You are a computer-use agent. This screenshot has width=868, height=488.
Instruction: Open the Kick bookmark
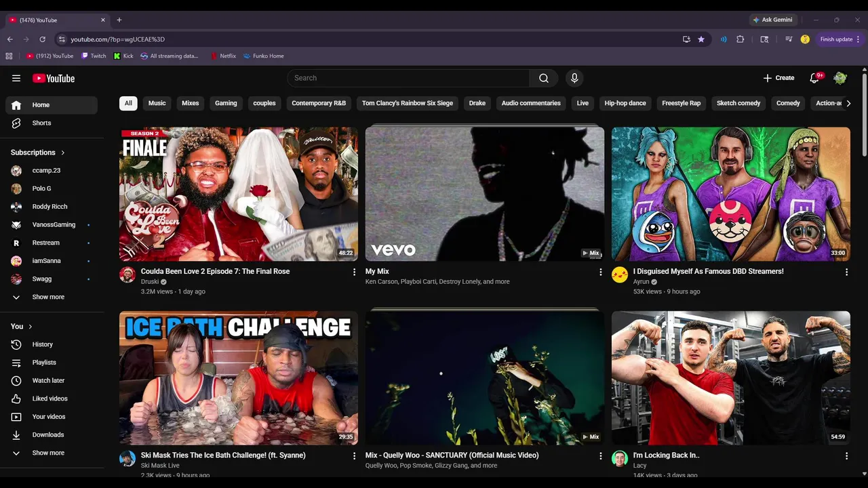tap(123, 56)
